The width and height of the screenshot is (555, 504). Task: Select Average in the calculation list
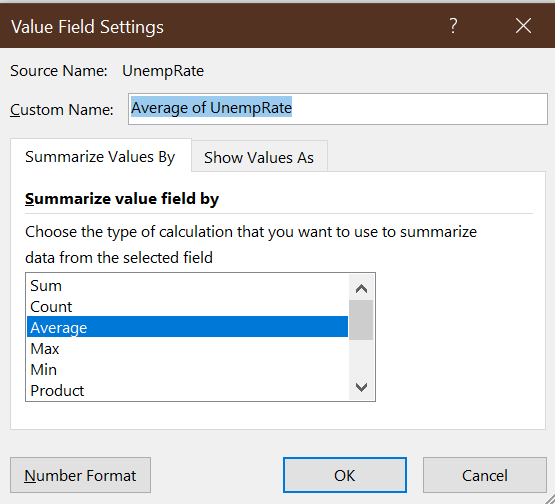coord(188,327)
